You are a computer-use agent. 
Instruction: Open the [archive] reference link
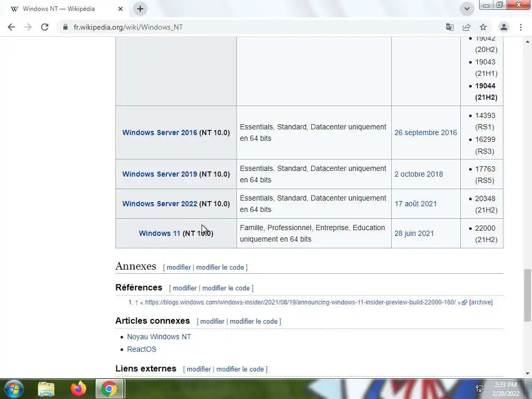click(481, 302)
